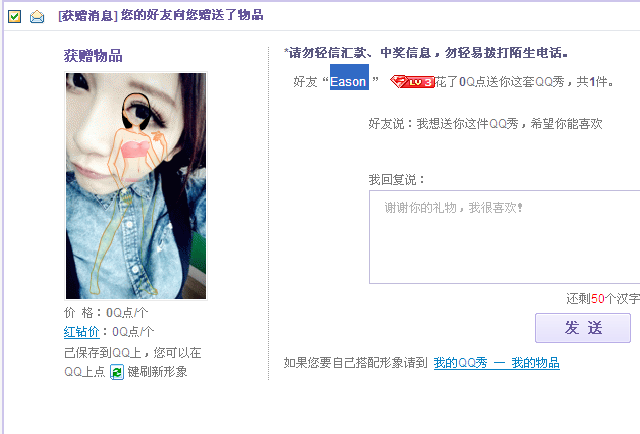The width and height of the screenshot is (640, 434).
Task: Focus the 我回复说 reply text box
Action: [x=504, y=237]
